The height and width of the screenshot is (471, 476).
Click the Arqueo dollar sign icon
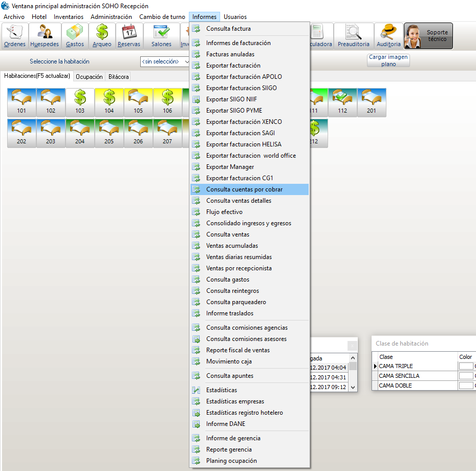pyautogui.click(x=102, y=36)
